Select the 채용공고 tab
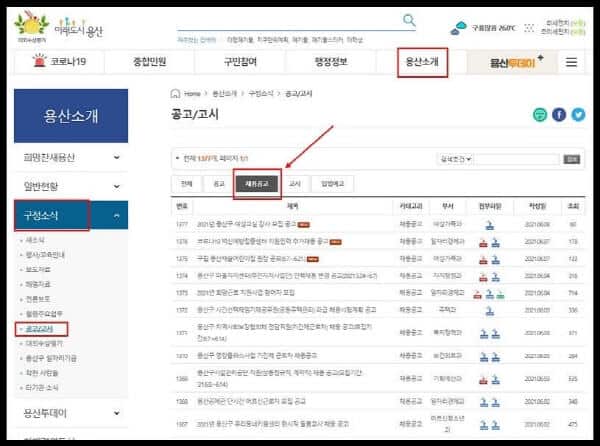 point(257,184)
